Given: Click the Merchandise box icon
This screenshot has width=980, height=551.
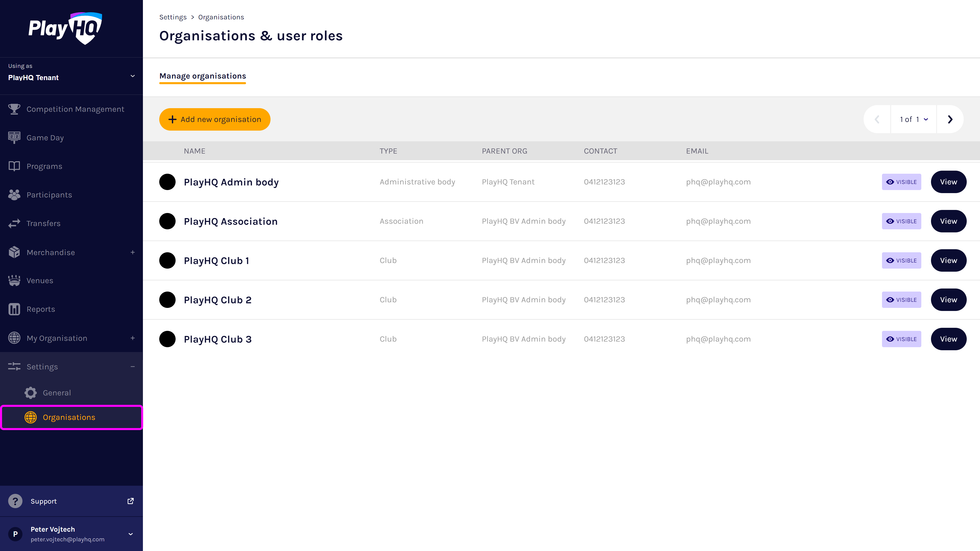Looking at the screenshot, I should point(14,252).
